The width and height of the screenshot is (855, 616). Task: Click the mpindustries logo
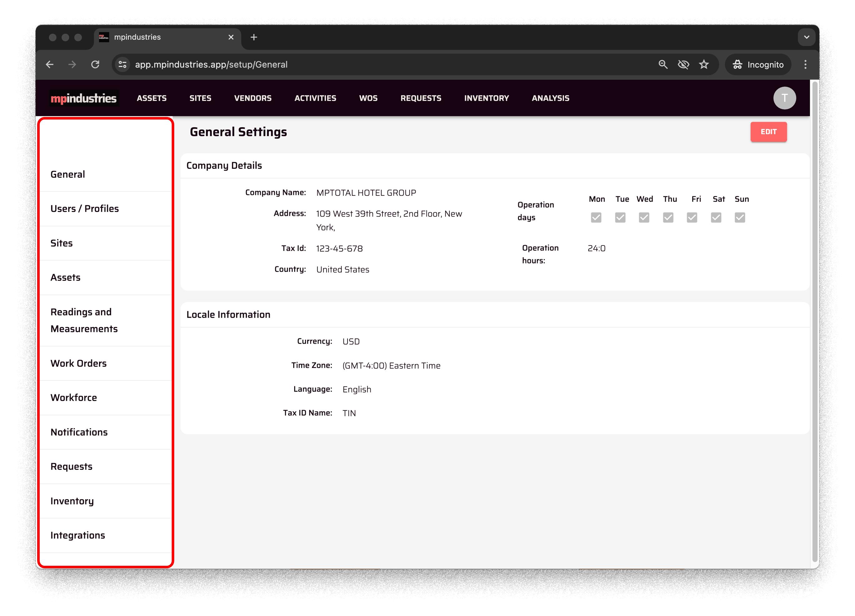pyautogui.click(x=83, y=98)
